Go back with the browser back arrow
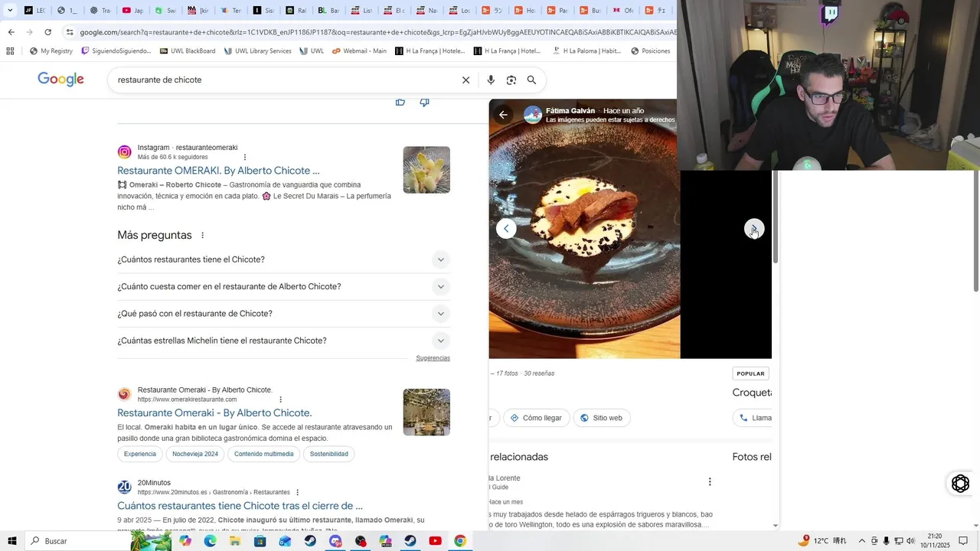This screenshot has height=551, width=980. click(x=11, y=32)
